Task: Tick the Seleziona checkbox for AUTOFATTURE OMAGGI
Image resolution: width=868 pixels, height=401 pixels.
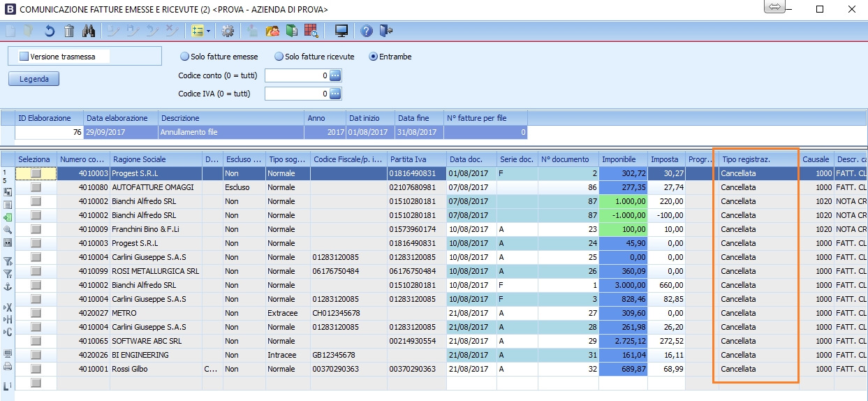Action: (36, 187)
